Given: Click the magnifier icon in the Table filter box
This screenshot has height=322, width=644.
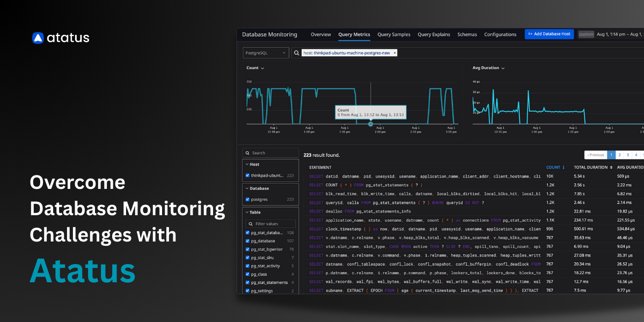Looking at the screenshot, I should pyautogui.click(x=250, y=224).
